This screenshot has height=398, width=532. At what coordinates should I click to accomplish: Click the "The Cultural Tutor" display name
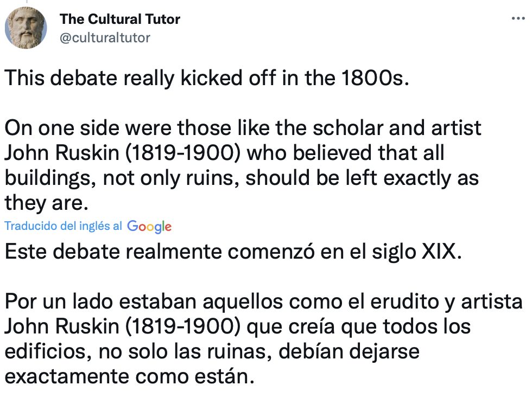(x=120, y=20)
